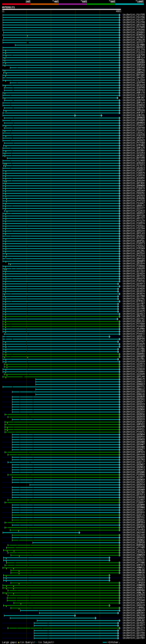
Task: Select hit UniRef100_P08474
Action: [x=133, y=188]
